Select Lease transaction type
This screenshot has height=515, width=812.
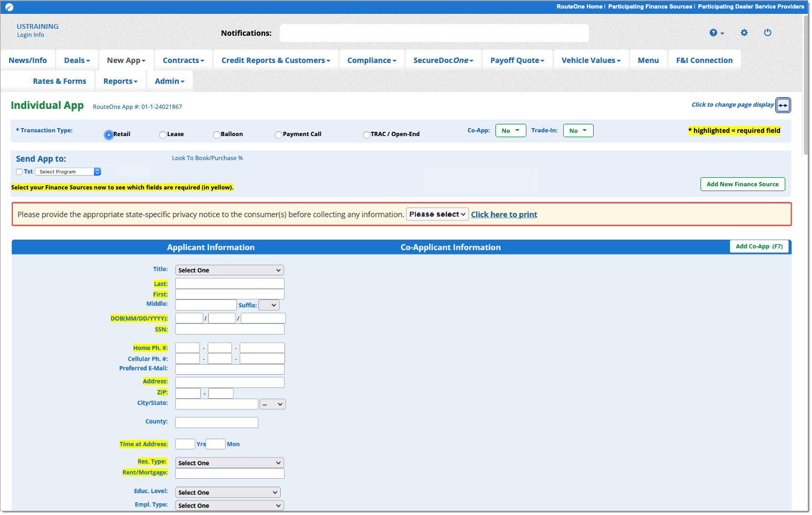pyautogui.click(x=163, y=134)
